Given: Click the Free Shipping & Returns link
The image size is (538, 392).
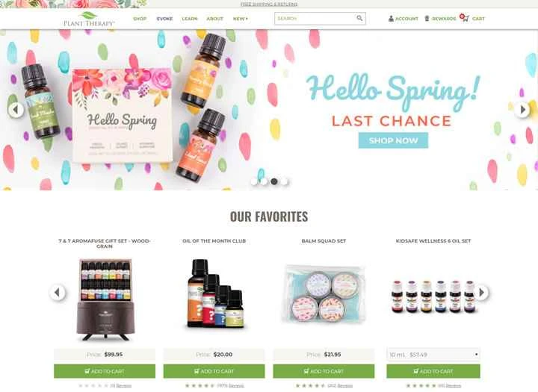Looking at the screenshot, I should pos(269,4).
